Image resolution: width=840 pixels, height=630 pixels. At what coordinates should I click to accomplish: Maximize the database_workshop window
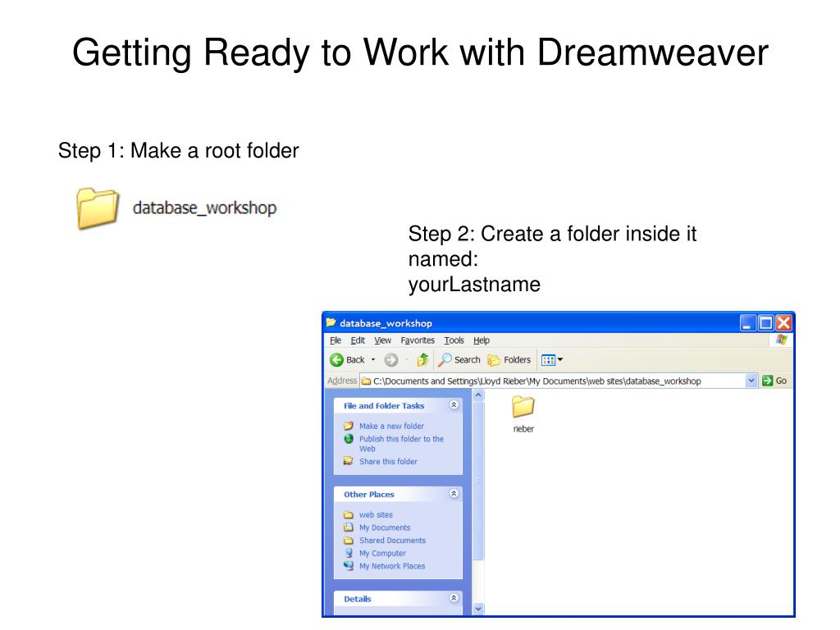point(765,323)
